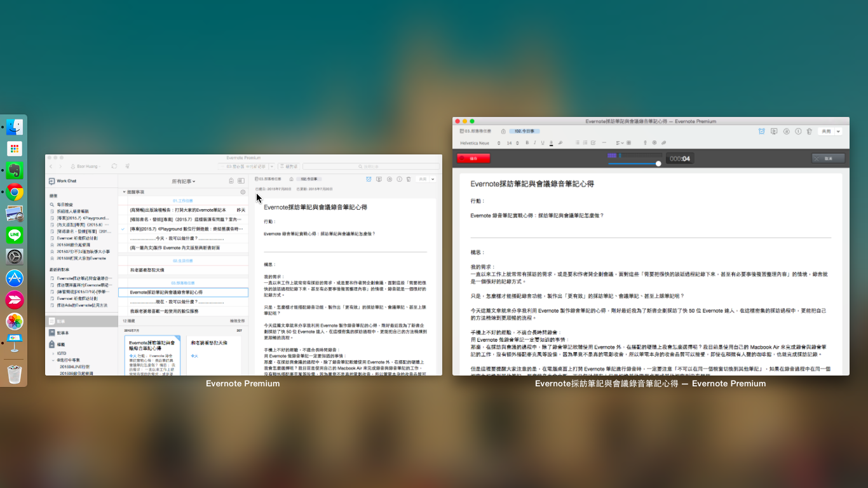This screenshot has width=868, height=488.
Task: Click the red save recording button
Action: tap(473, 158)
